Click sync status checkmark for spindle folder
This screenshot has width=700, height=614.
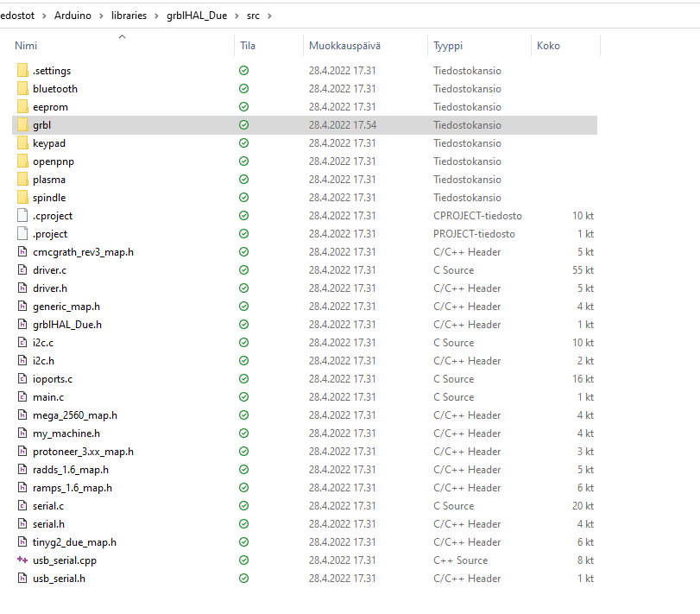(243, 198)
